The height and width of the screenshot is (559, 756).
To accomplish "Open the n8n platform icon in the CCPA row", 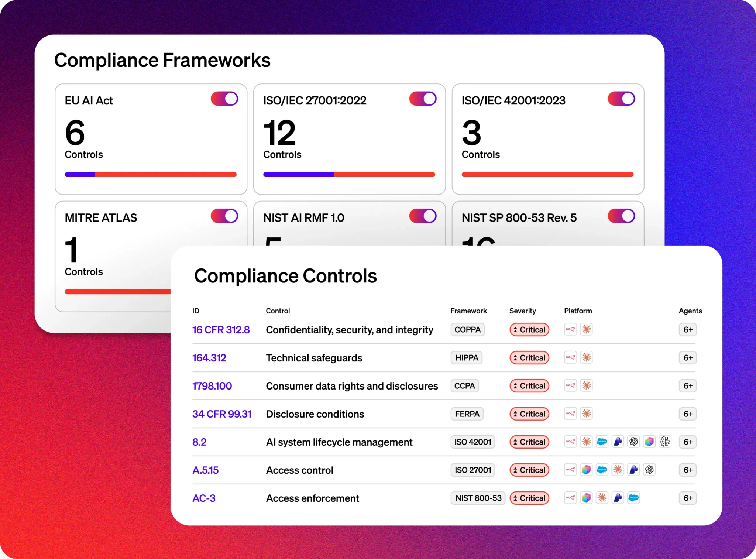I will click(x=570, y=385).
